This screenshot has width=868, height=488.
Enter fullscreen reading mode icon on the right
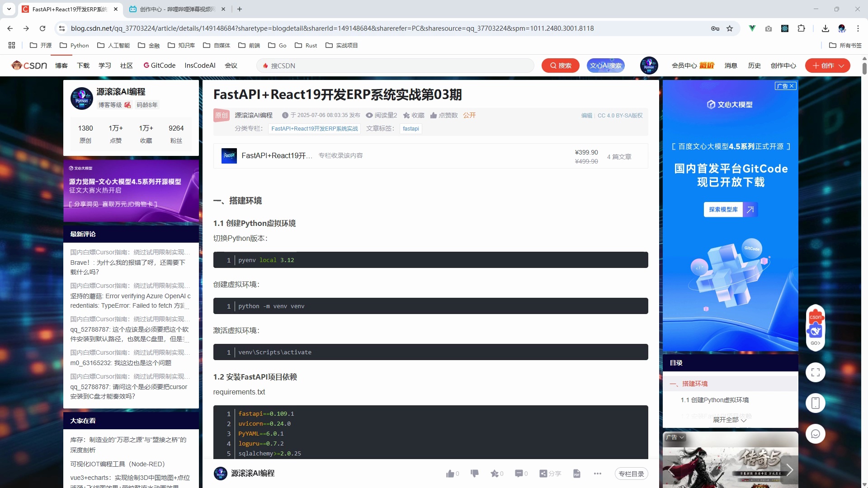point(815,372)
